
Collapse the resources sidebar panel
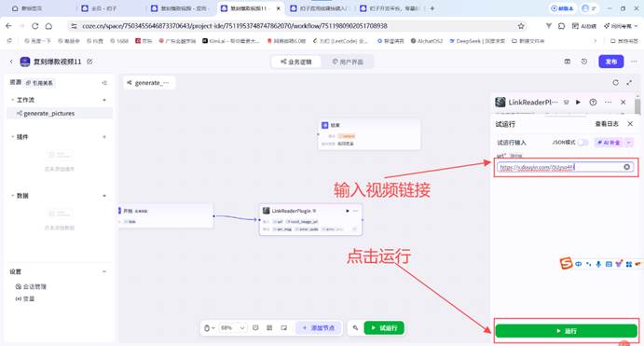tap(104, 83)
